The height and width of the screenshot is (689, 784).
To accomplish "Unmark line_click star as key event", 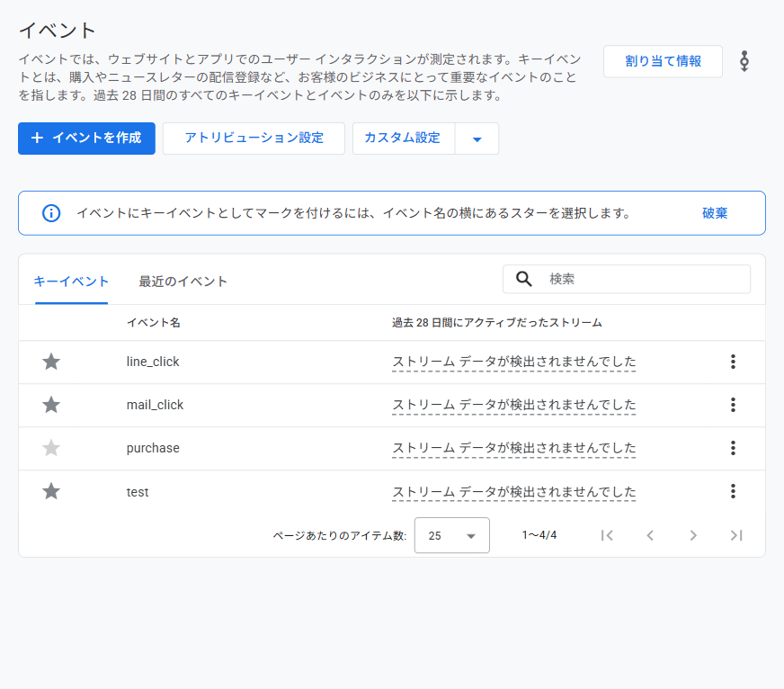I will point(51,362).
